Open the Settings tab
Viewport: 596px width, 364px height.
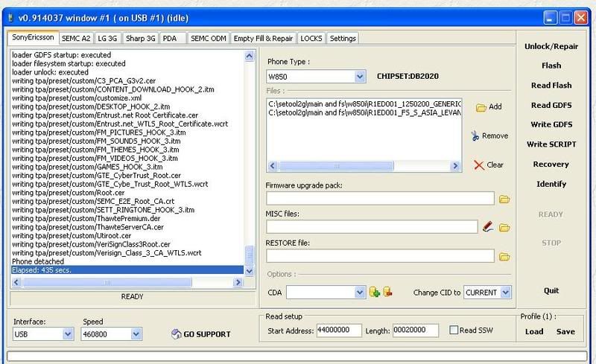point(343,39)
